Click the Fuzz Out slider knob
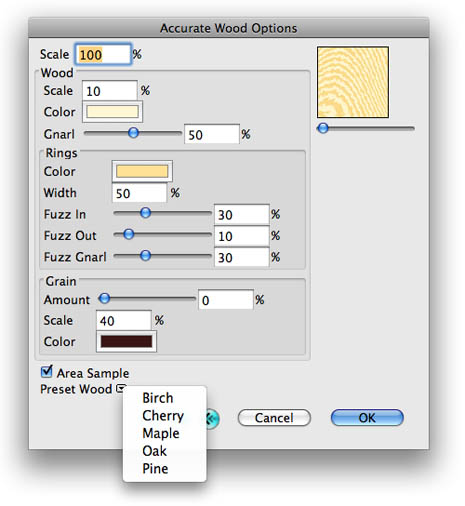Screen dimensions: 465x506 129,234
